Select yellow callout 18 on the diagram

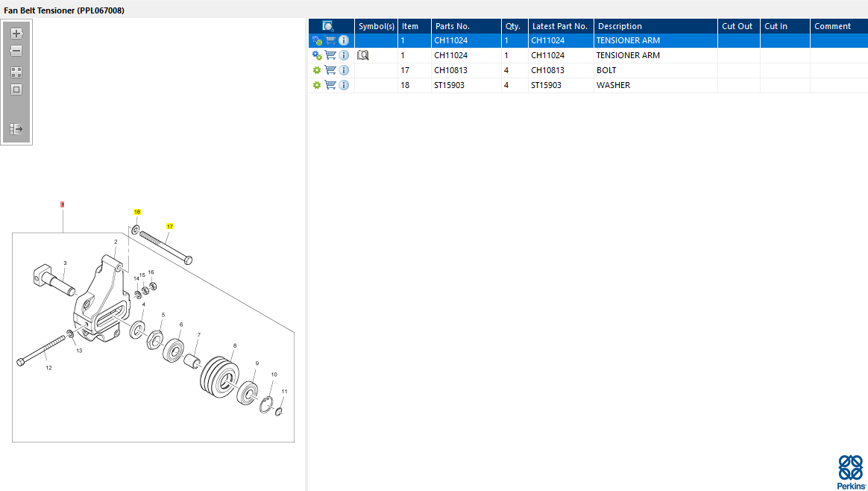[136, 212]
